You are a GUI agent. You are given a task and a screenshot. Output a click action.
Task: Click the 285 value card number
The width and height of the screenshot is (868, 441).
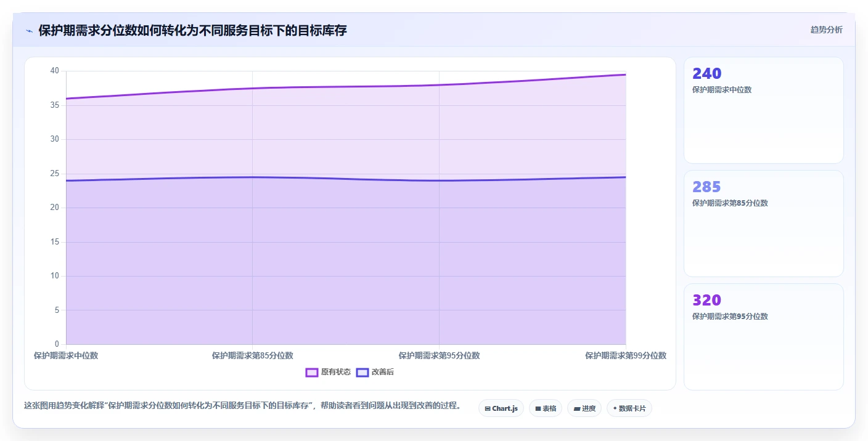[706, 187]
